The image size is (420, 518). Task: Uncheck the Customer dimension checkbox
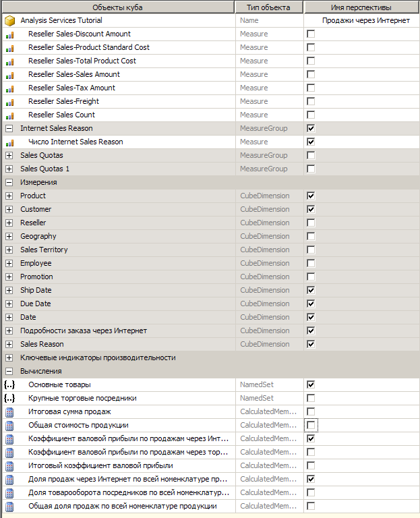click(311, 209)
